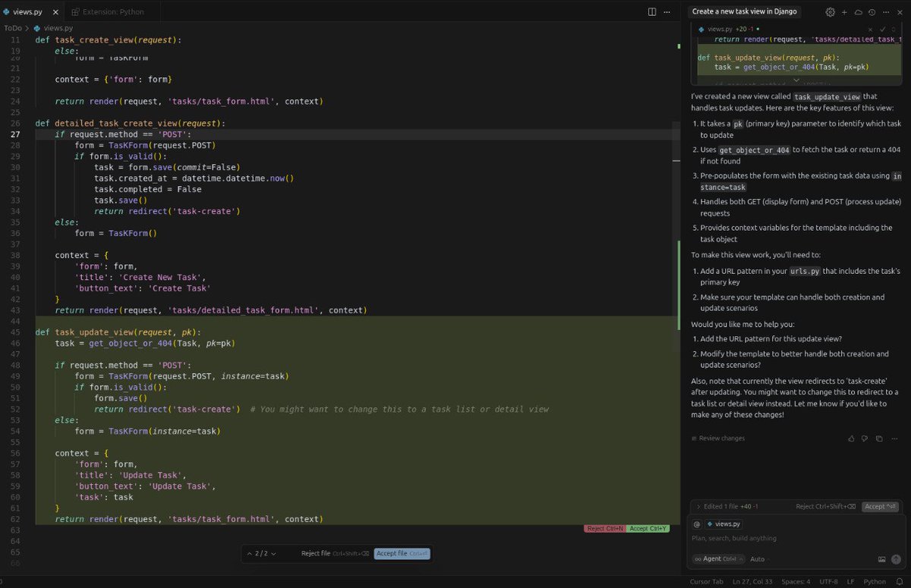Give thumbs down on the response
The width and height of the screenshot is (911, 588).
pos(865,439)
